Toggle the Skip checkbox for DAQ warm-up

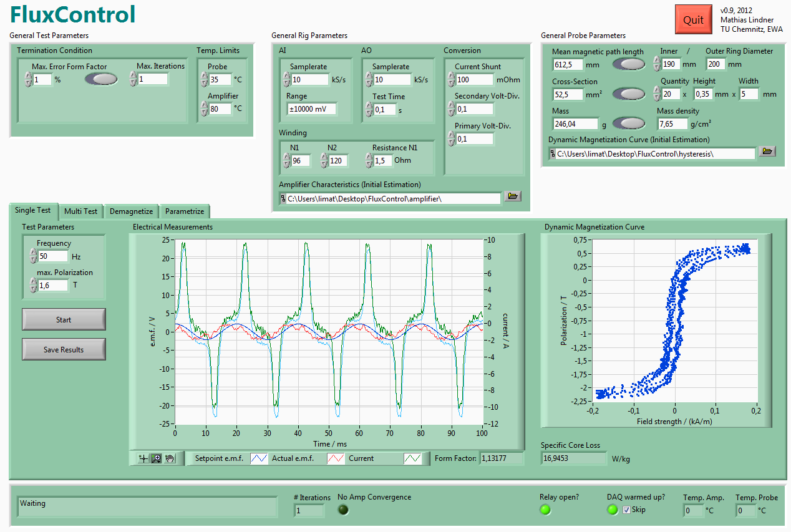(x=627, y=510)
